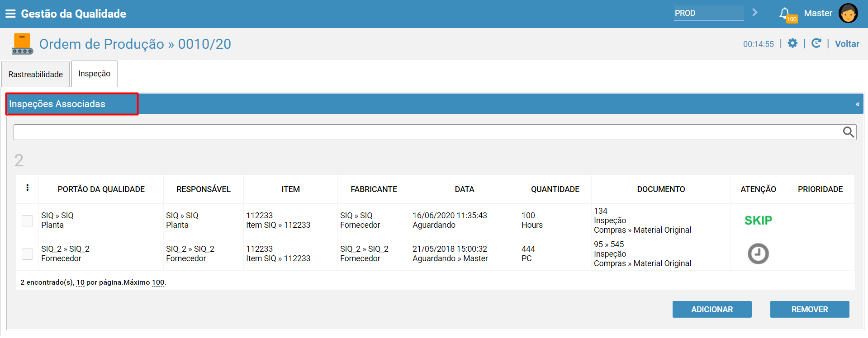Click the Ordem de Produção » 0010/20 heading

(x=135, y=44)
